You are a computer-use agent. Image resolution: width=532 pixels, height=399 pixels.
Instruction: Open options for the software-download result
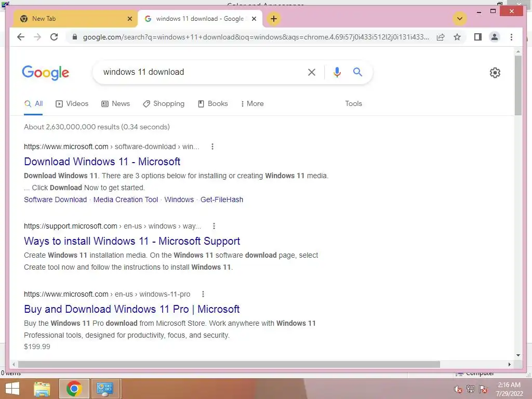click(212, 147)
